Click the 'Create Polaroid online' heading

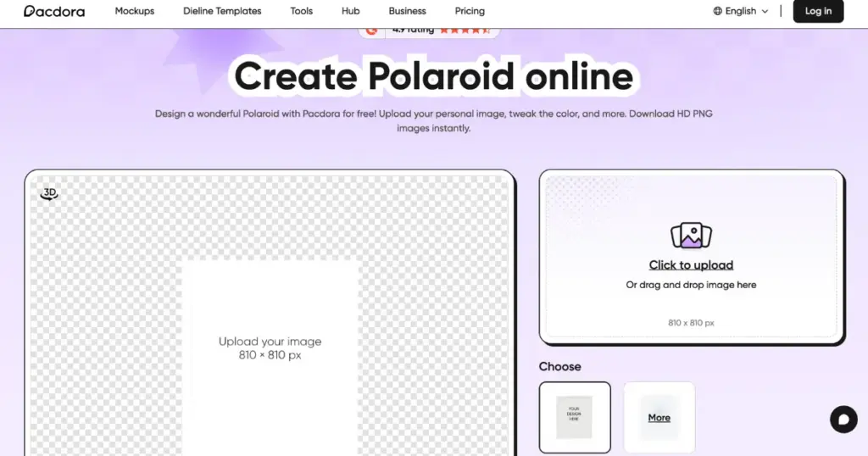tap(433, 76)
